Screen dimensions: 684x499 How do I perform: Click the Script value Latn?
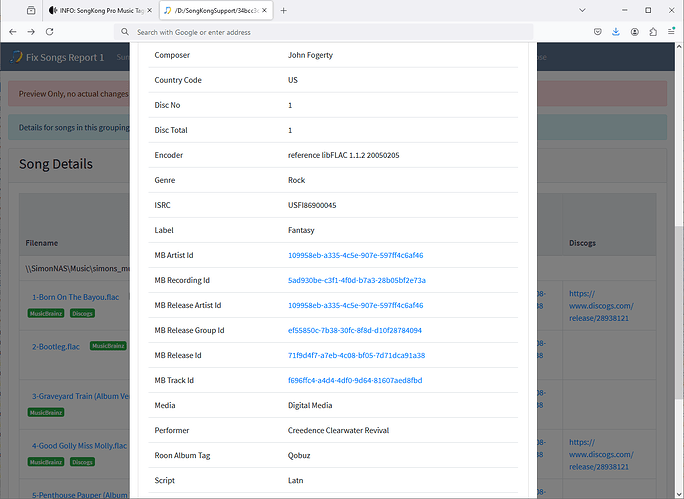(295, 480)
